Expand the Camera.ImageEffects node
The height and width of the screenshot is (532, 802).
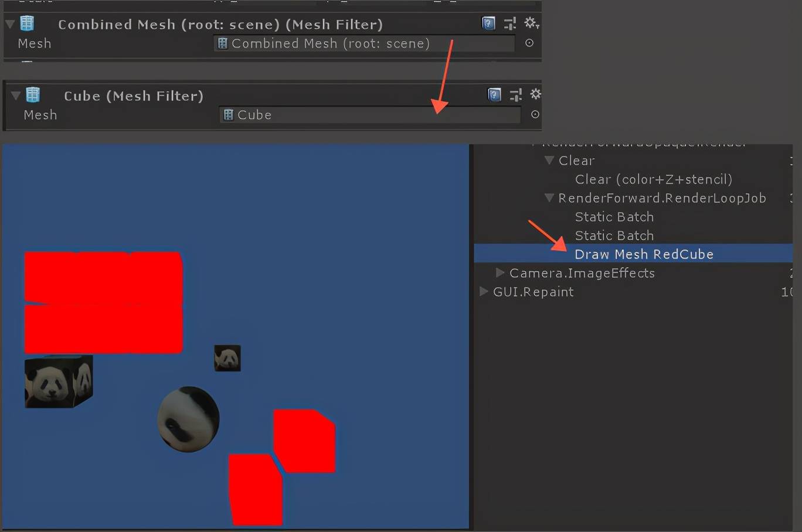[499, 272]
